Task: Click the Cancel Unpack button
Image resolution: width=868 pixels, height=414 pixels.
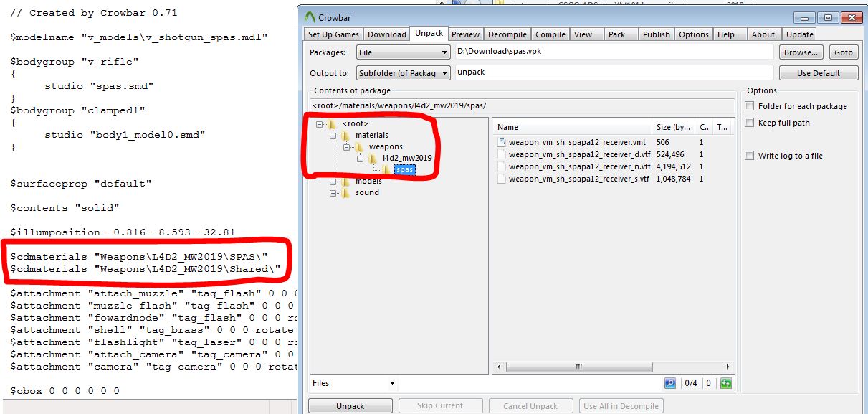Action: pyautogui.click(x=530, y=406)
